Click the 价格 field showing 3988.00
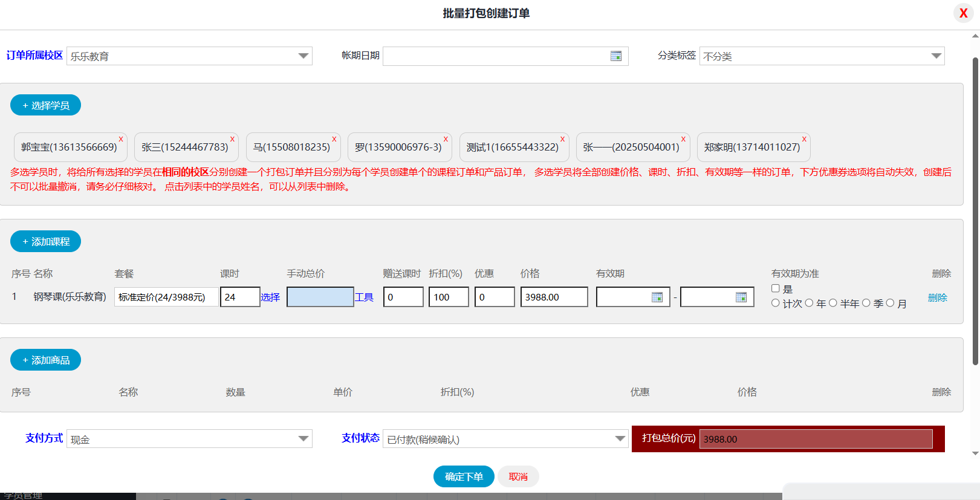The width and height of the screenshot is (980, 500). pyautogui.click(x=554, y=297)
